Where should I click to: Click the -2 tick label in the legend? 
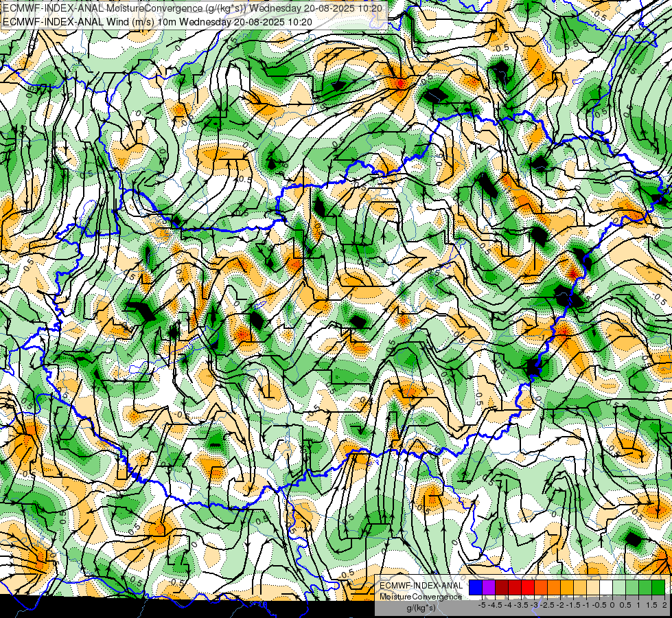click(561, 605)
